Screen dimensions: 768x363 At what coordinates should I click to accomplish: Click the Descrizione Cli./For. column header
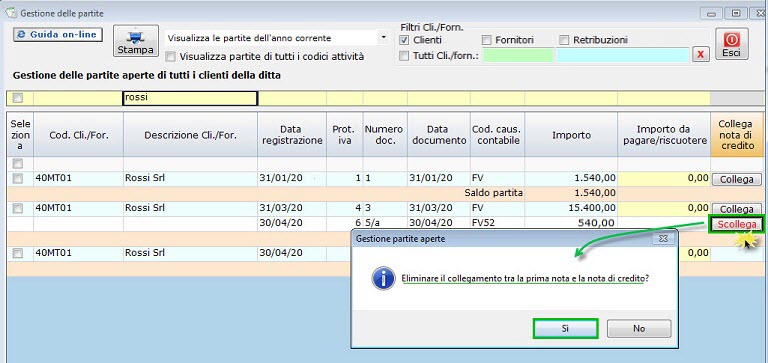(x=190, y=135)
